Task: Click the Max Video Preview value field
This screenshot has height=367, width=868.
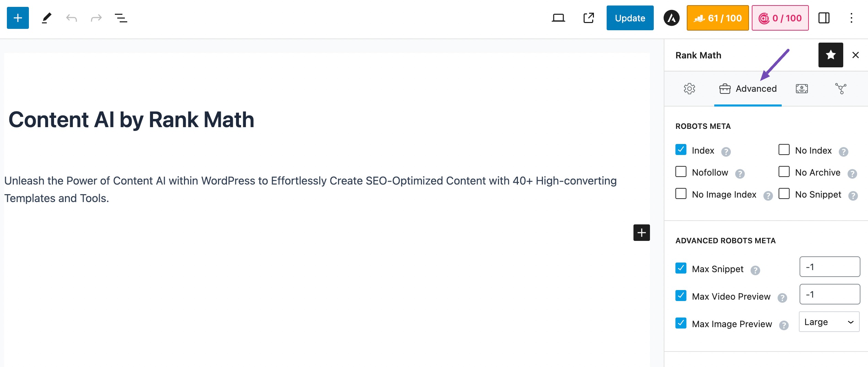Action: coord(830,294)
